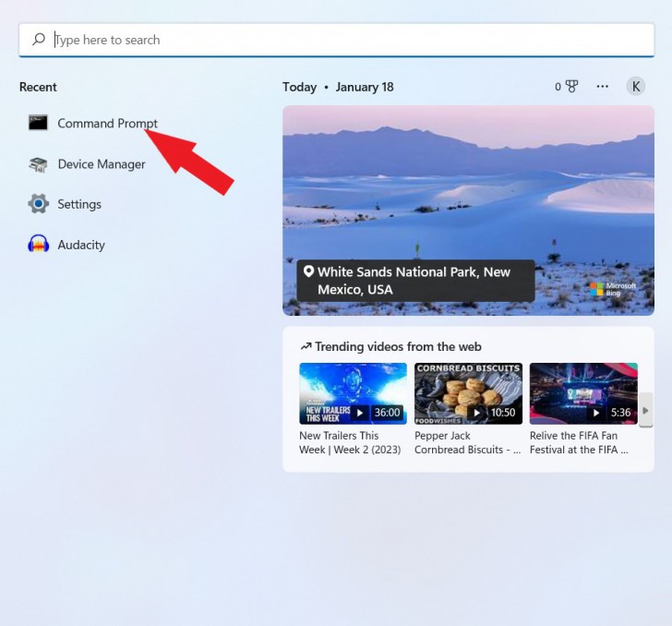Viewport: 672px width, 626px height.
Task: Open Microsoft Rewards trophy icon
Action: [x=571, y=87]
